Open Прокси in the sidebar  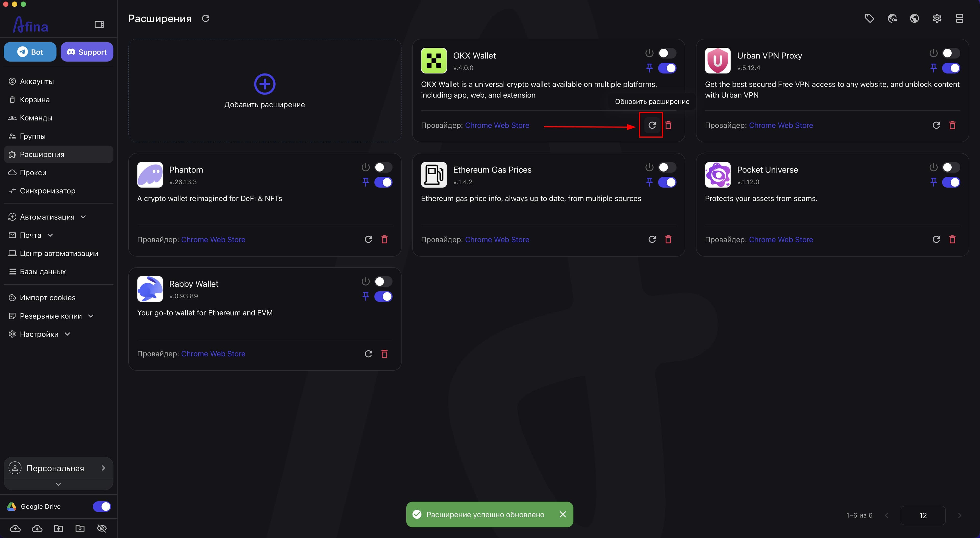click(58, 172)
